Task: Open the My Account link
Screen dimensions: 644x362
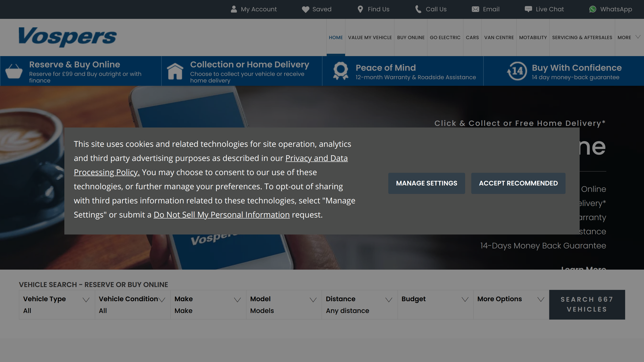Action: pos(254,9)
